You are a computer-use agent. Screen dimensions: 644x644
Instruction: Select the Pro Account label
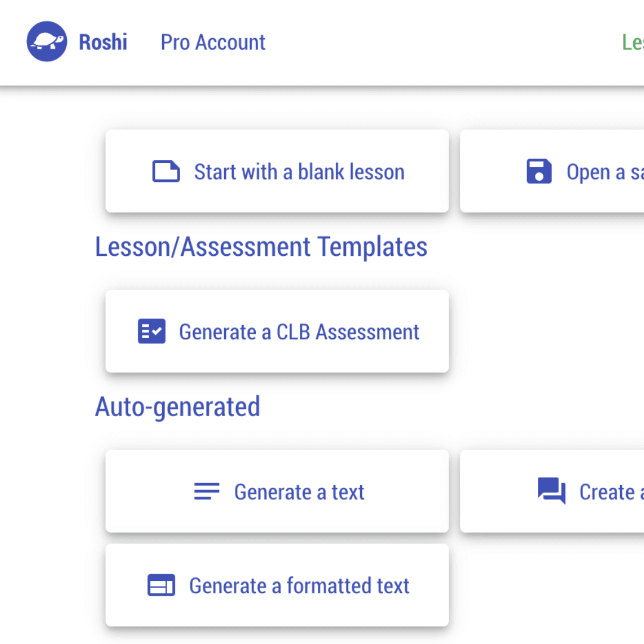(212, 42)
